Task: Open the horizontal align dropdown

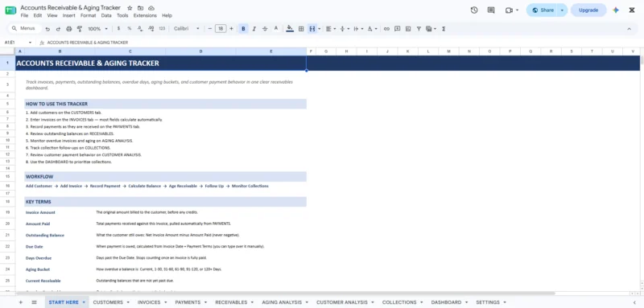Action: coord(331,29)
